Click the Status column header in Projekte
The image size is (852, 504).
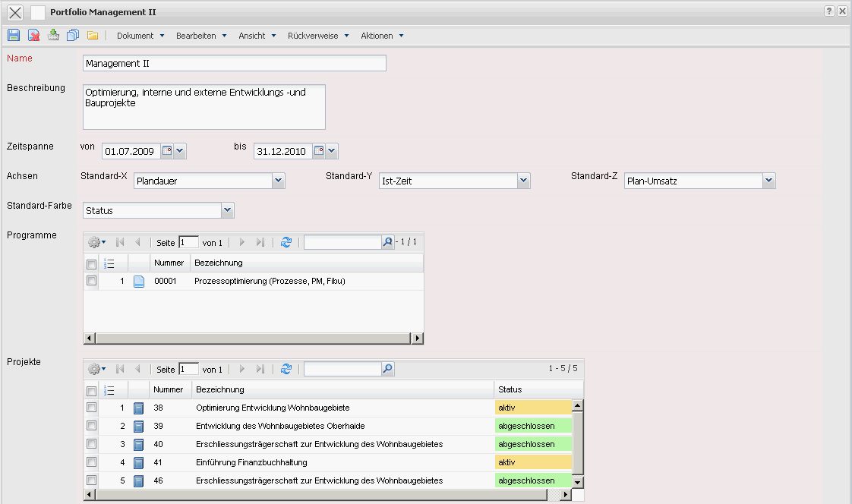510,389
